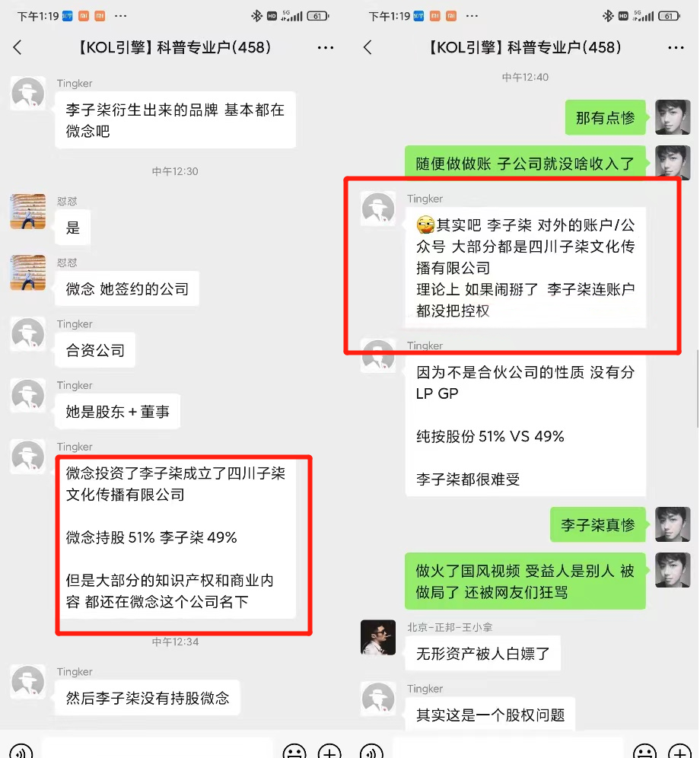Tap the plus attachment icon in right chat
This screenshot has width=700, height=758.
[680, 750]
